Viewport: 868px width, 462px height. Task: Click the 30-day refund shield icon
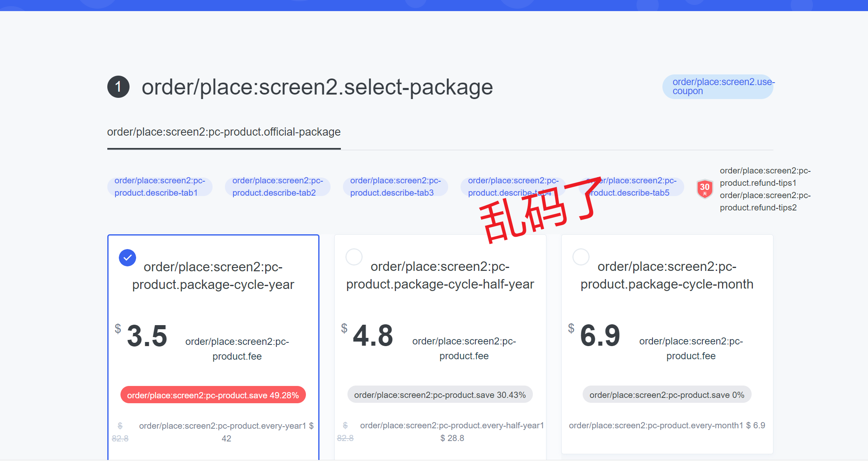coord(704,188)
